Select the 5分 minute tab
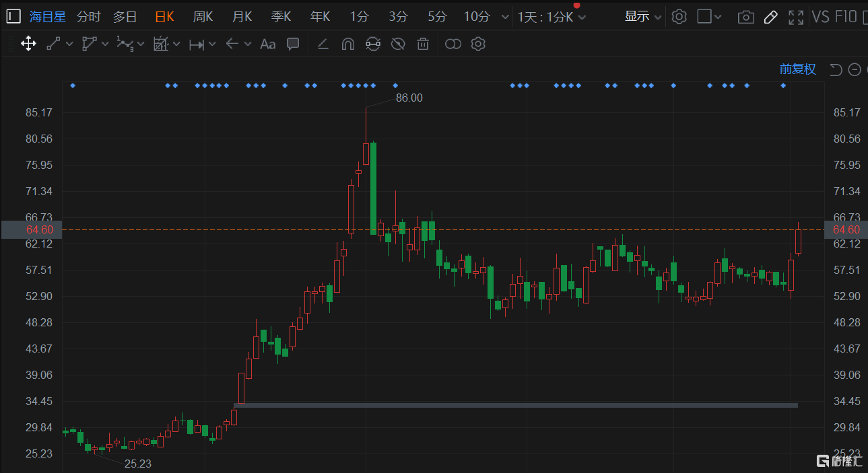868x473 pixels. [437, 17]
